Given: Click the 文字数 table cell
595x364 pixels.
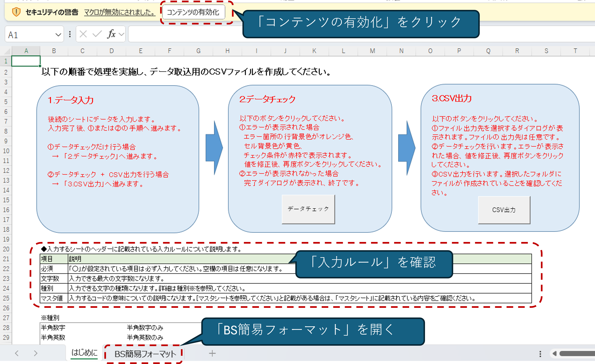Looking at the screenshot, I should (54, 279).
